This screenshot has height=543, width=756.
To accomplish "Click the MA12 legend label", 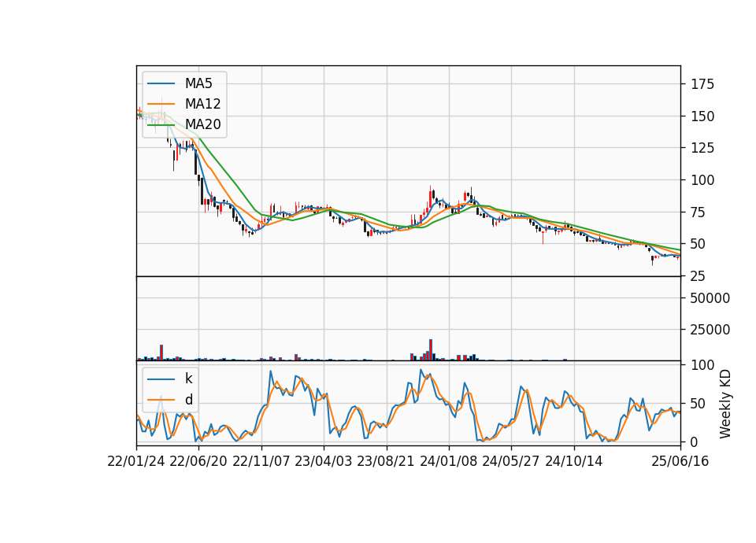I will coord(202,104).
